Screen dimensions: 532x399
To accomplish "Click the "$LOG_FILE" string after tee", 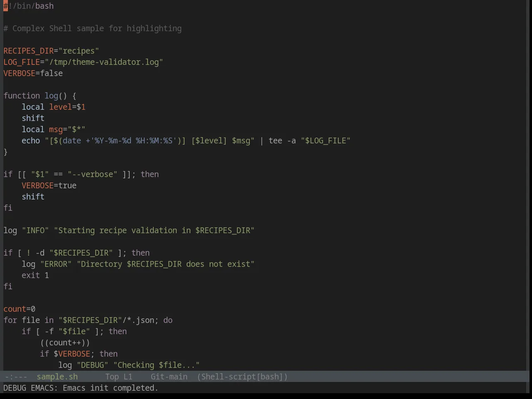I will pos(326,140).
